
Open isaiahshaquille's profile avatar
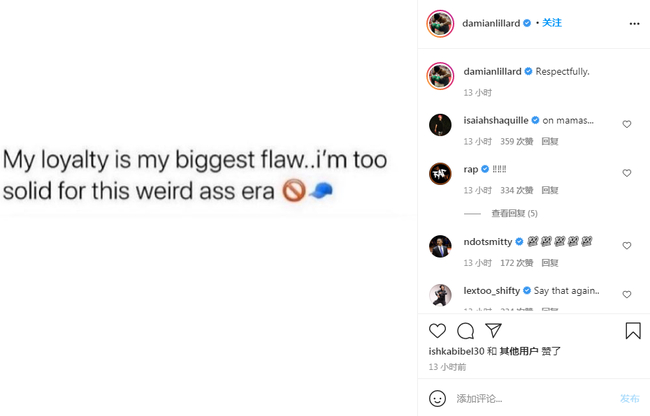point(440,125)
